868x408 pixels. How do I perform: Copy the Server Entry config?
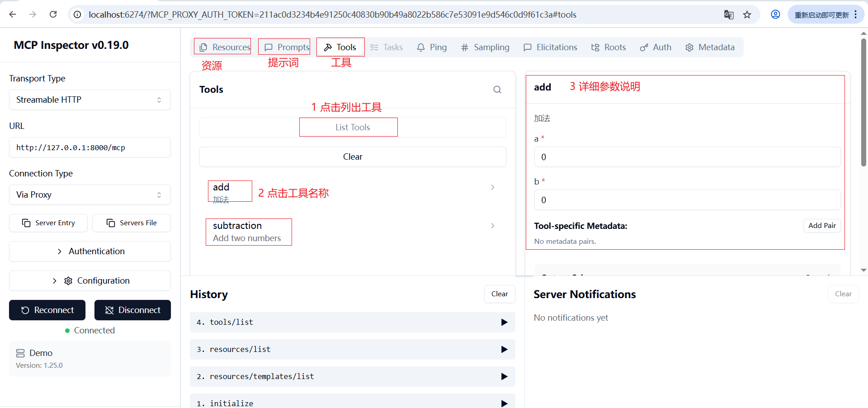(x=48, y=223)
